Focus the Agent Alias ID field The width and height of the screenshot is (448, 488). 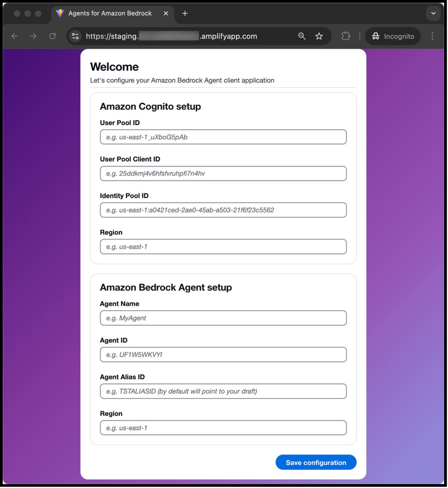click(x=223, y=391)
